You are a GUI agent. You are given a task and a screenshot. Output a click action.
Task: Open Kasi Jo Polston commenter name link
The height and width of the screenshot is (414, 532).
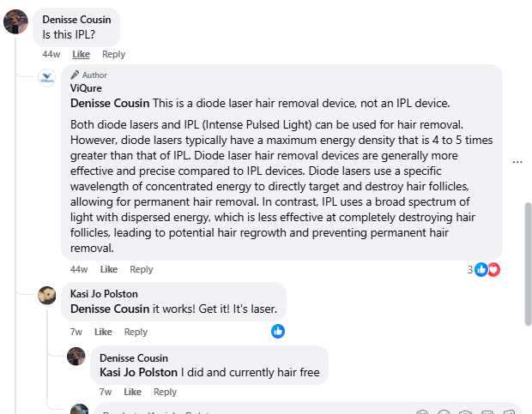(x=104, y=294)
